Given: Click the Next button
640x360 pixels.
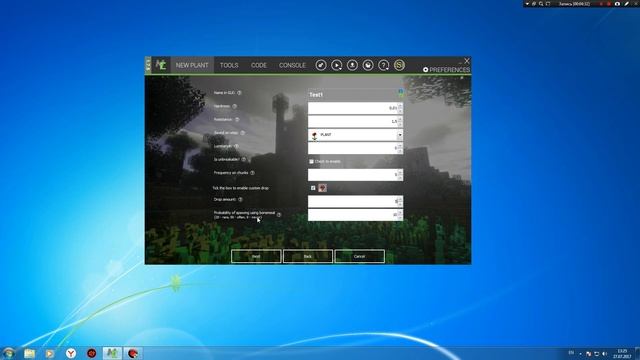Looking at the screenshot, I should click(256, 256).
